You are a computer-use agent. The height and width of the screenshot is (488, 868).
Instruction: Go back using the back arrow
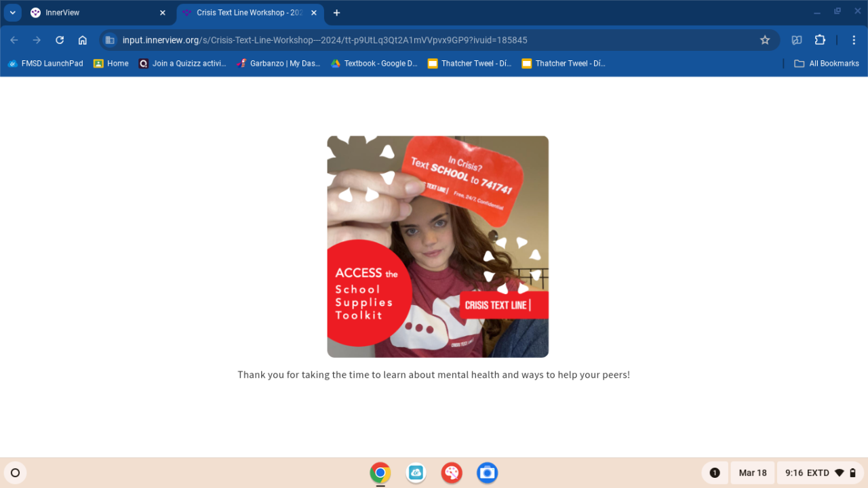pos(14,40)
